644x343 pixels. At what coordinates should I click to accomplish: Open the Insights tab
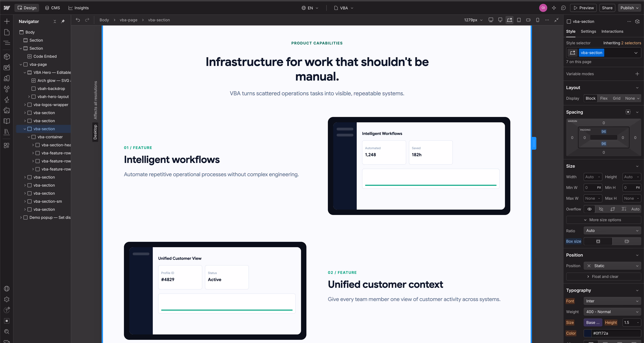point(78,8)
